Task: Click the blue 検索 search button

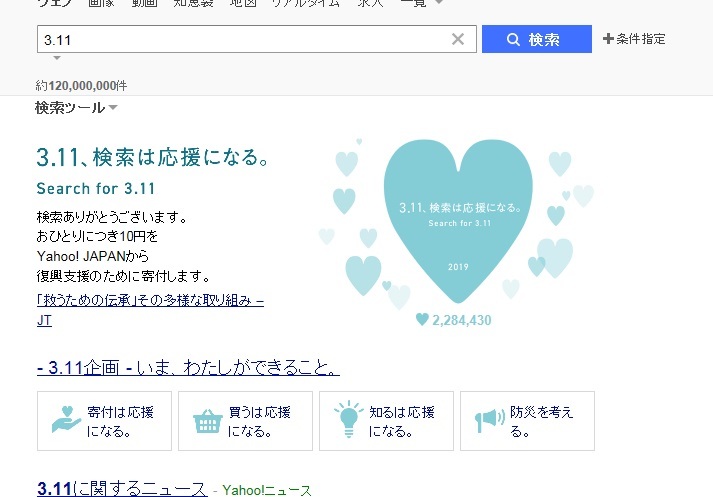Action: point(537,39)
